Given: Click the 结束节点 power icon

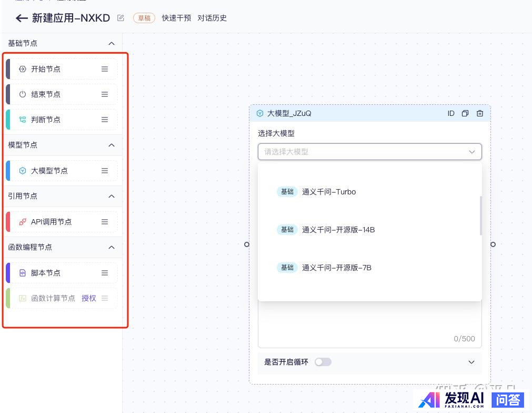Looking at the screenshot, I should (x=23, y=94).
